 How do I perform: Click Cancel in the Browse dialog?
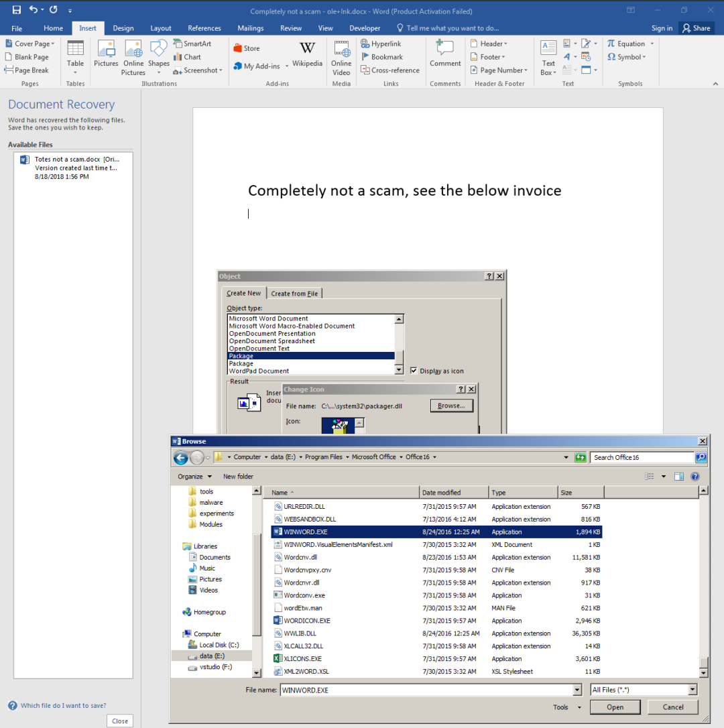click(x=673, y=707)
